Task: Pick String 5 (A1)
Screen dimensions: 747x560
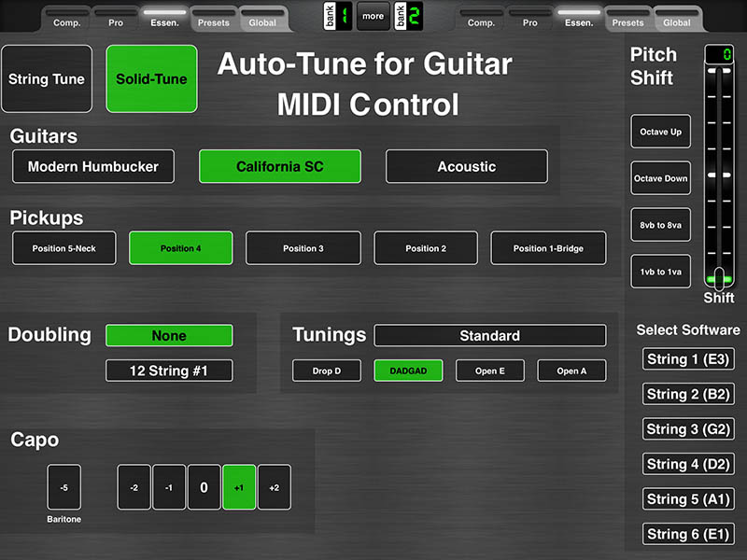Action: point(688,499)
